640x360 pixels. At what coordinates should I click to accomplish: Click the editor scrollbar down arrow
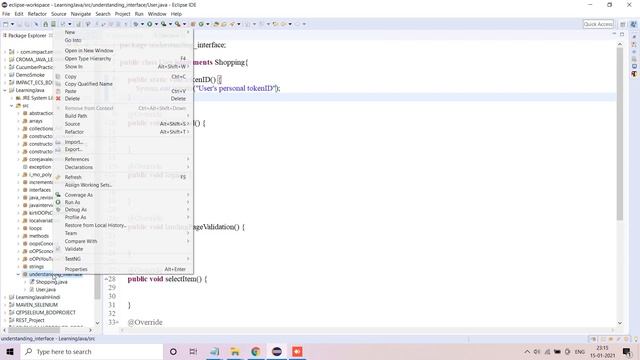click(620, 323)
